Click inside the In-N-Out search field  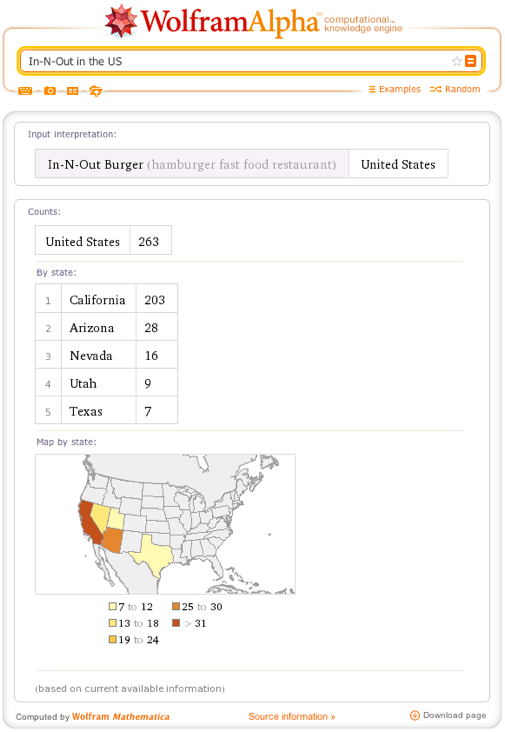236,61
